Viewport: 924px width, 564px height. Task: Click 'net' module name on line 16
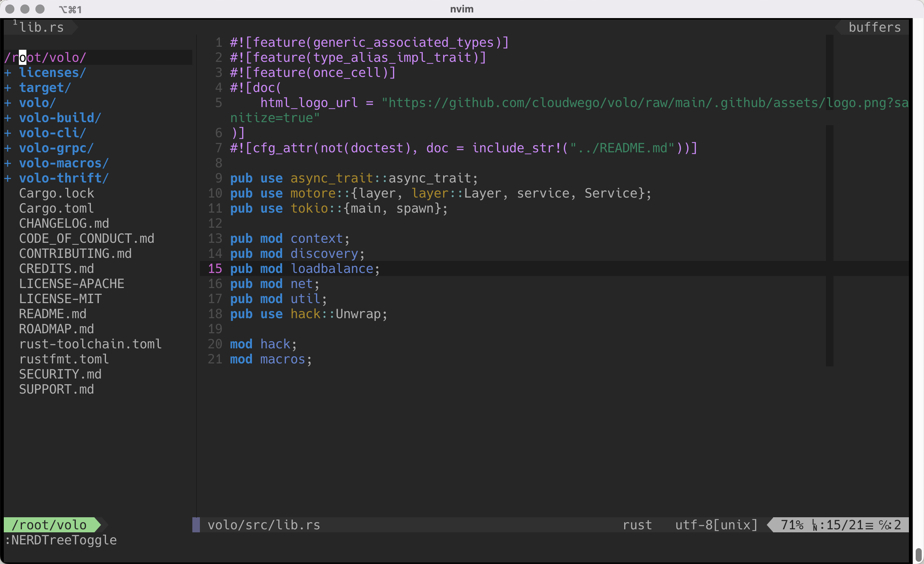302,284
